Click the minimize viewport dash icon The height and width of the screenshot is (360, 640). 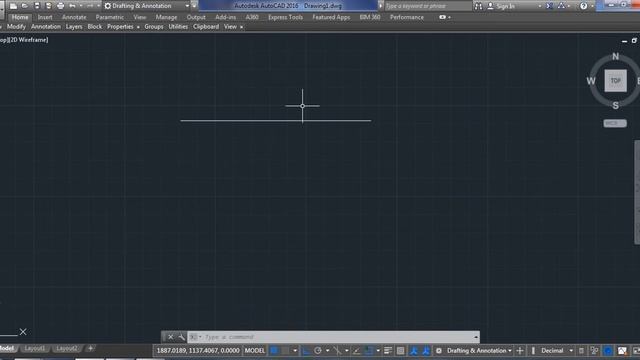(624, 41)
